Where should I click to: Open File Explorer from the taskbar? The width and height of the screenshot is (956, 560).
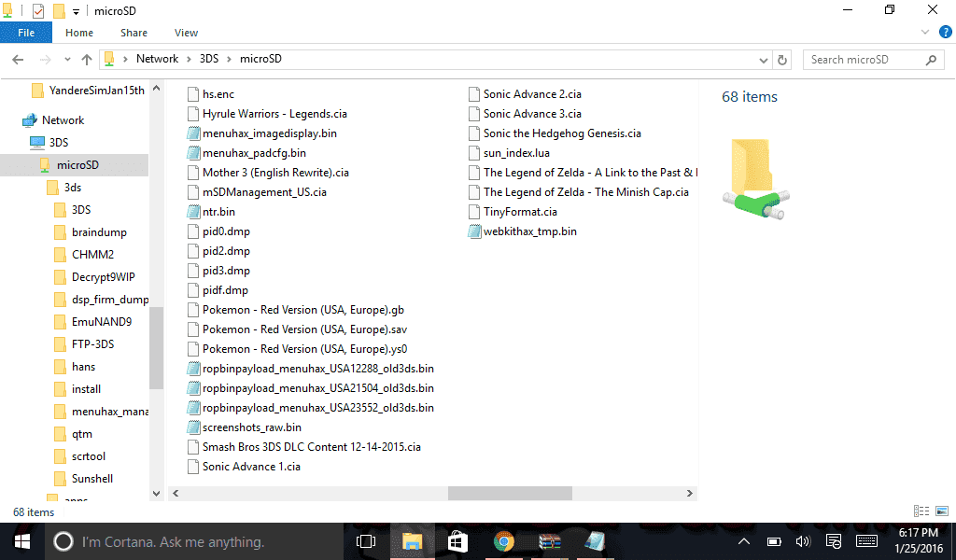pos(412,541)
